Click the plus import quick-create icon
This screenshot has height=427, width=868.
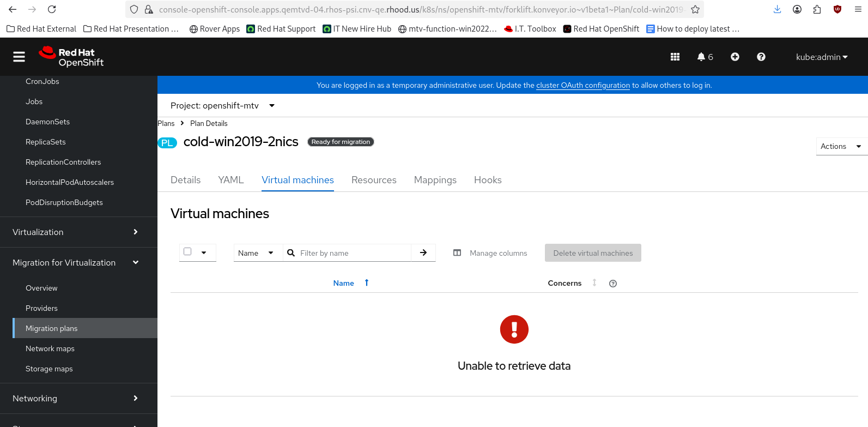point(735,57)
